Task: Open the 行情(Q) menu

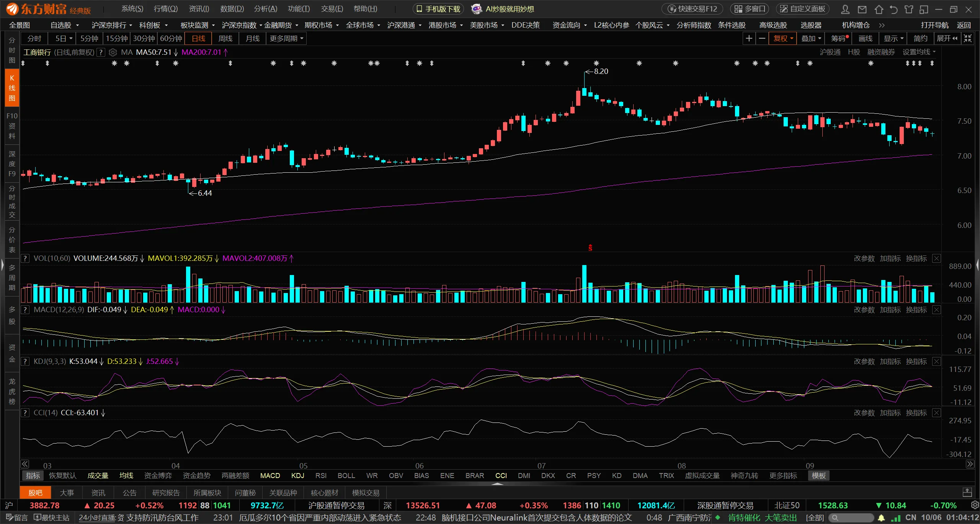Action: [x=165, y=9]
